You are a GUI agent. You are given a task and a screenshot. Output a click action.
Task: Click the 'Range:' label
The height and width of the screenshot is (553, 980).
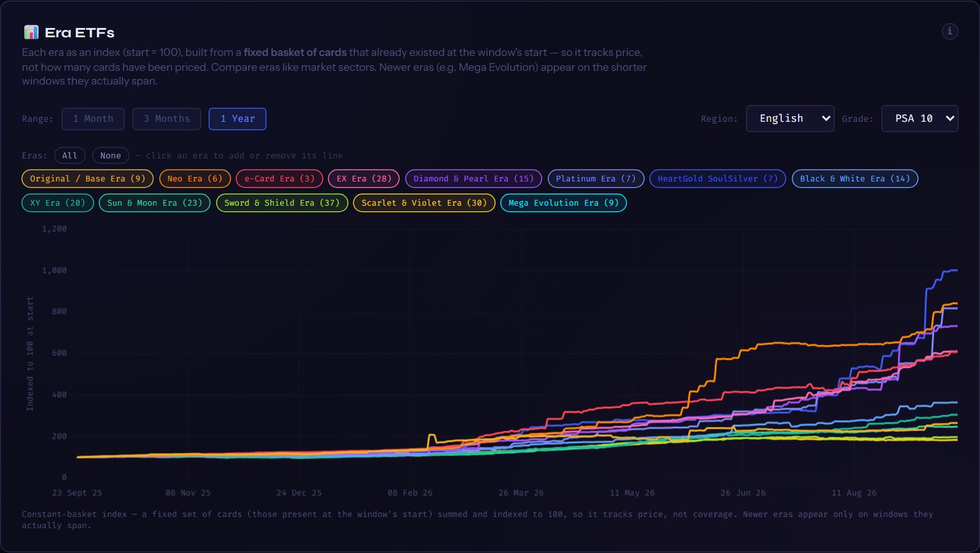(37, 119)
